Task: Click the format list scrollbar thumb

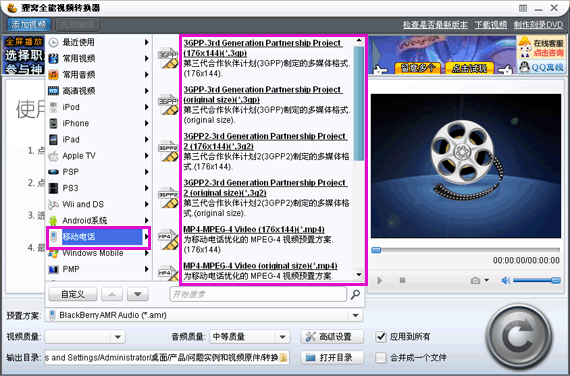Action: (x=359, y=103)
